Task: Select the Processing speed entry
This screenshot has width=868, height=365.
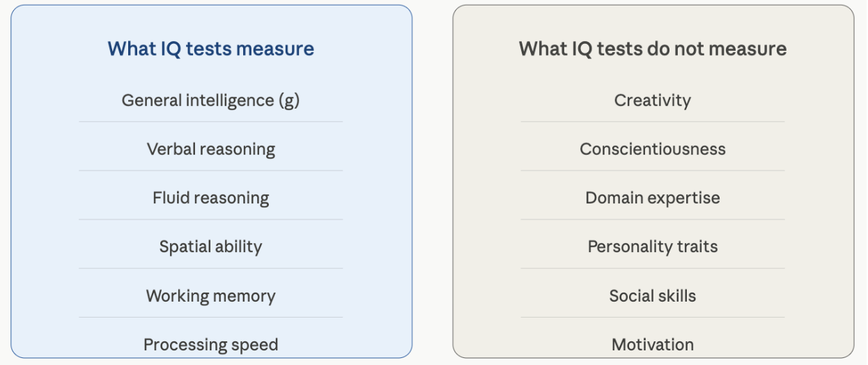Action: [x=210, y=344]
